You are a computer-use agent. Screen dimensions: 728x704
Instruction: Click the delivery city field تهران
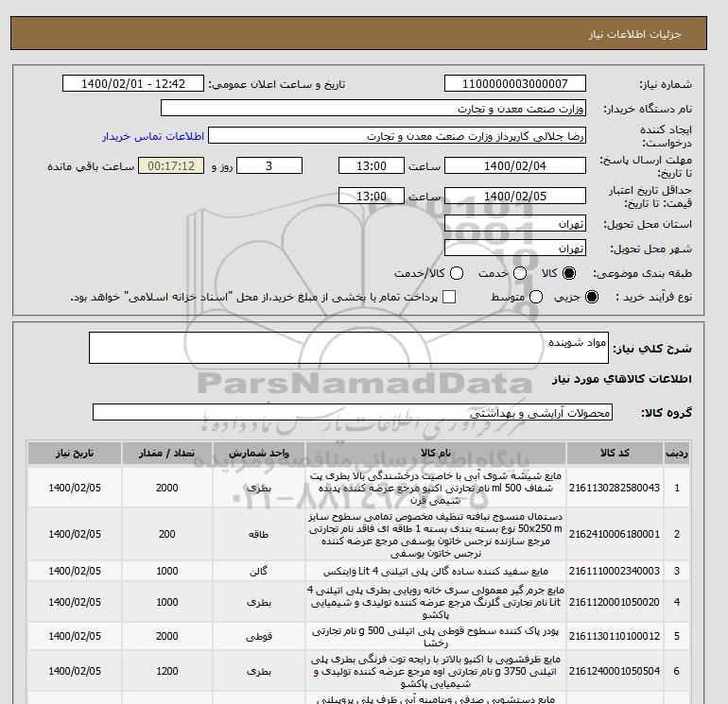tap(515, 249)
